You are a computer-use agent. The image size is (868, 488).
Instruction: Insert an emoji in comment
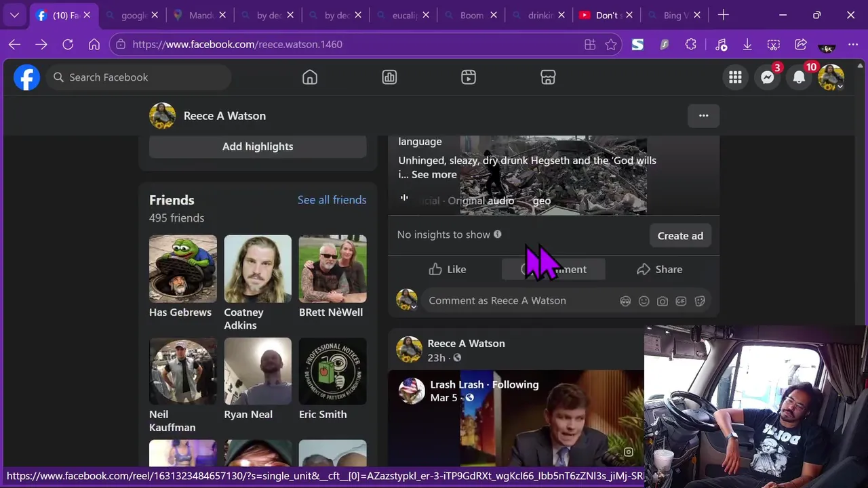click(644, 301)
